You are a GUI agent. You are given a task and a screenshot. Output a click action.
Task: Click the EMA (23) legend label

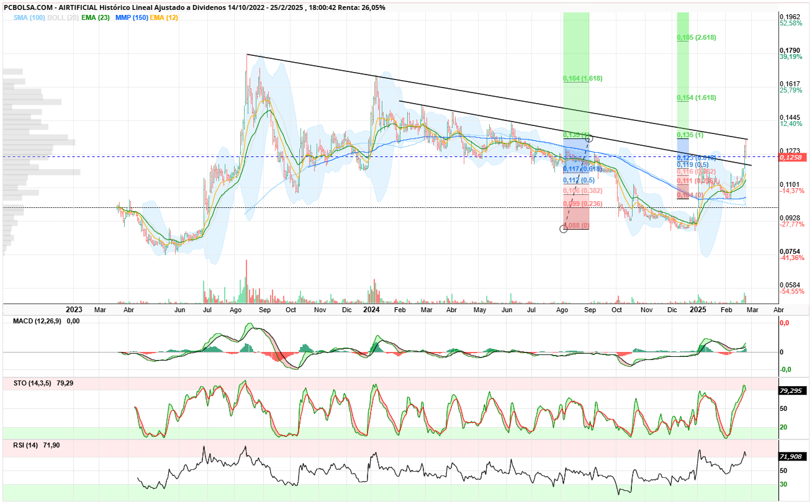pos(96,18)
